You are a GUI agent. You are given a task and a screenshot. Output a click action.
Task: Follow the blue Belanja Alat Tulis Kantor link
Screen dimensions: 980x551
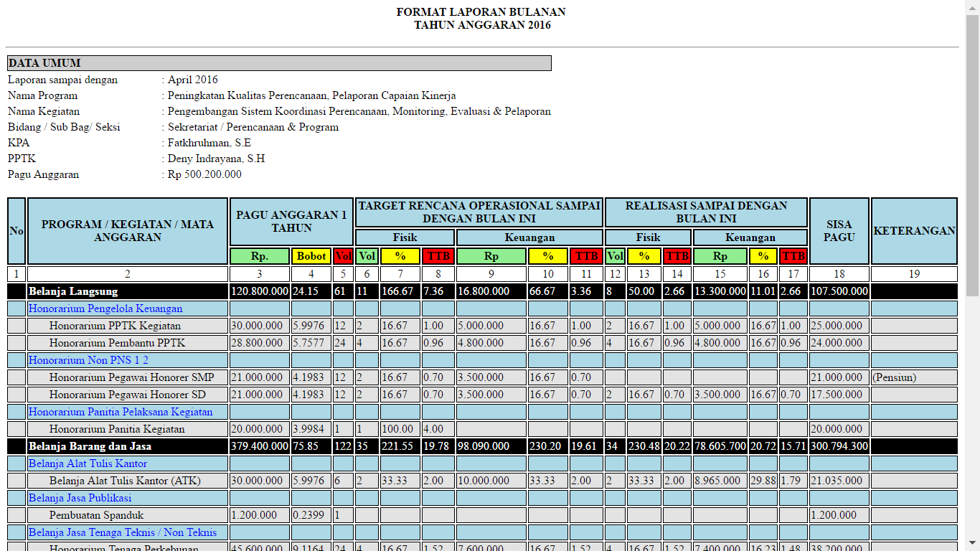88,463
